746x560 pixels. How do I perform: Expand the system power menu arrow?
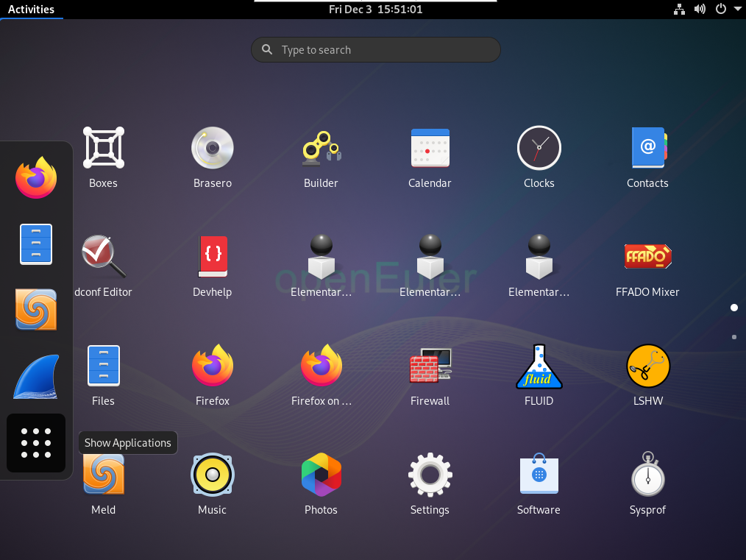tap(738, 10)
